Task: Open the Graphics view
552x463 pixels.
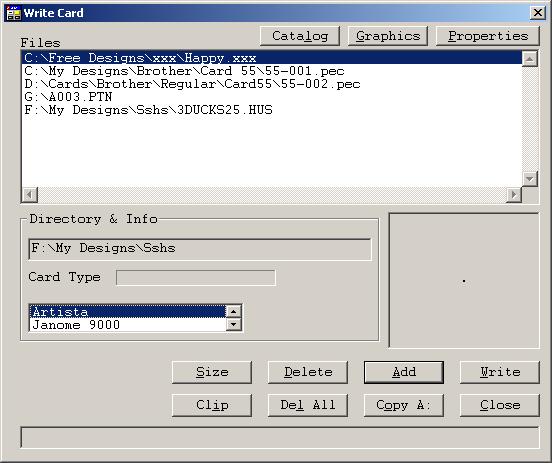Action: coord(388,36)
